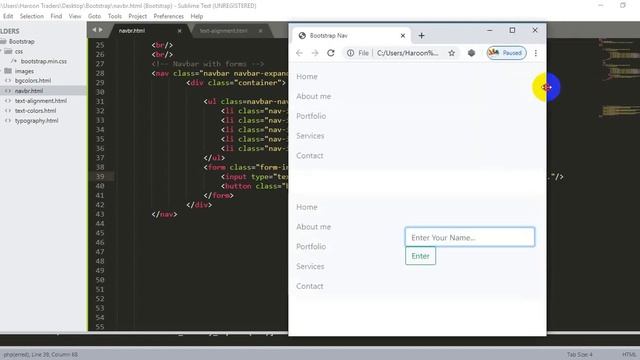Open the Project menu
Image resolution: width=640 pixels, height=360 pixels.
138,16
